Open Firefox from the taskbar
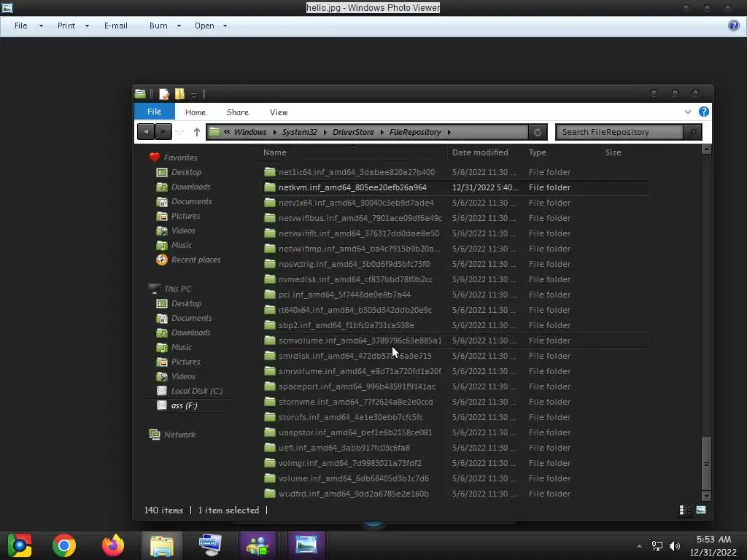This screenshot has width=747, height=560. (113, 545)
